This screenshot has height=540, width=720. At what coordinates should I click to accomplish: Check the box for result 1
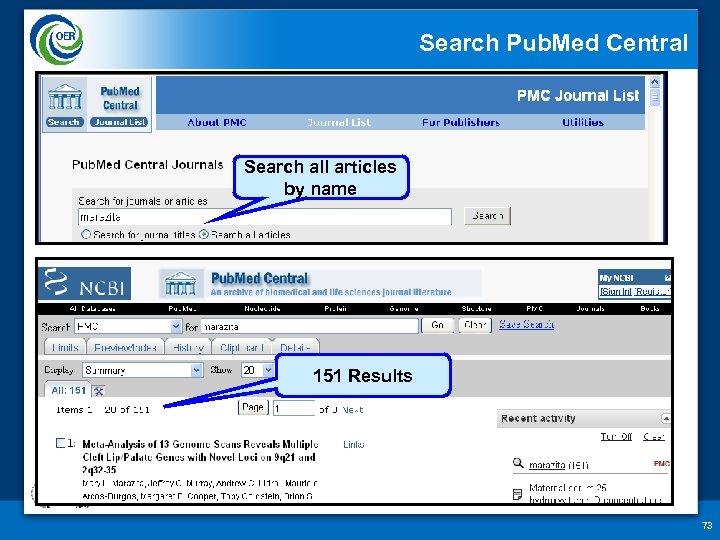[x=60, y=443]
